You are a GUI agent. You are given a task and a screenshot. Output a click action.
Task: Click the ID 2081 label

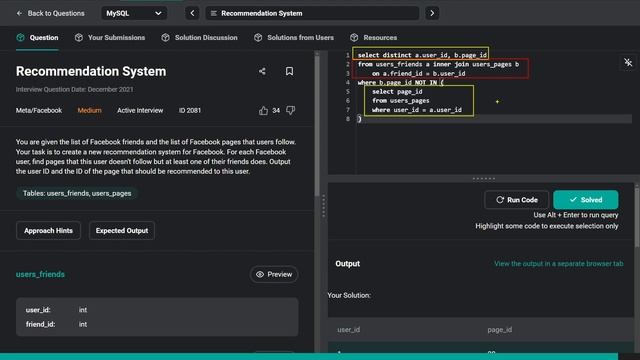pos(190,111)
